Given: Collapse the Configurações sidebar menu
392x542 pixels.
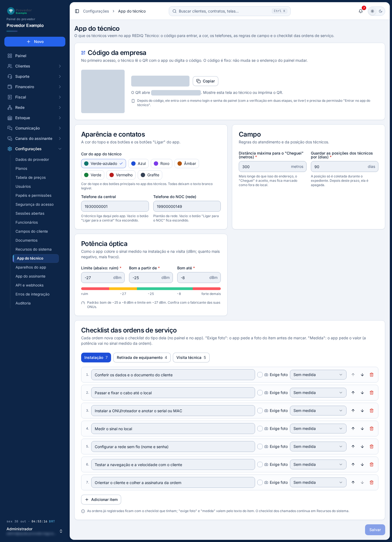Looking at the screenshot, I should point(35,149).
